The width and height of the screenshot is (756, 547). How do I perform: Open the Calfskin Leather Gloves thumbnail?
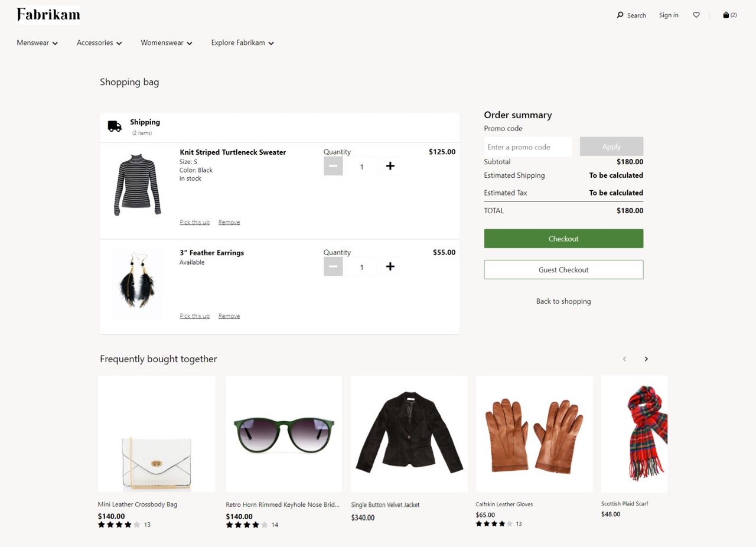coord(534,434)
